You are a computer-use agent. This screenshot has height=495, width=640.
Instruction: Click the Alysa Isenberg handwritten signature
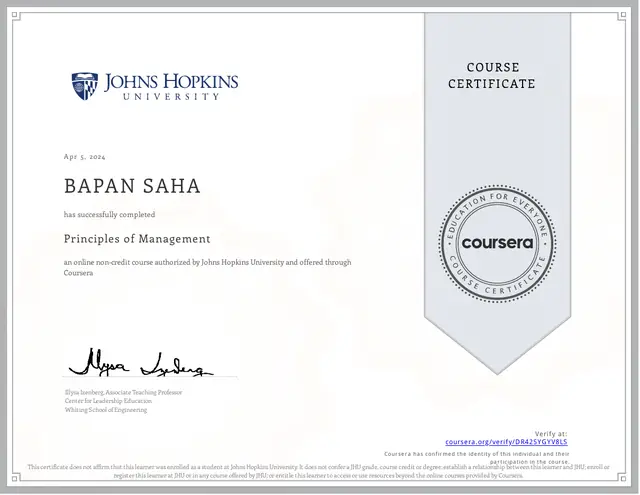click(x=140, y=362)
